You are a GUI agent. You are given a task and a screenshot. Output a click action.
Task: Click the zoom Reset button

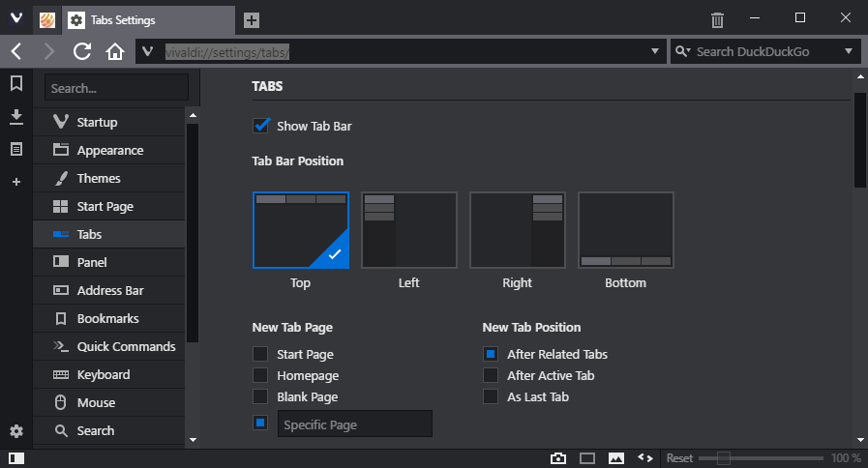point(679,457)
